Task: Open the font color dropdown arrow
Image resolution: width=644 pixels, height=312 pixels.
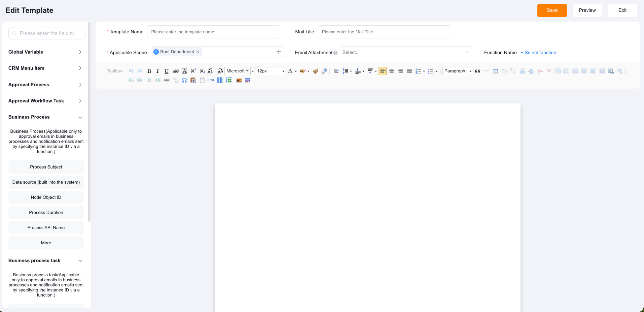Action: coord(296,71)
